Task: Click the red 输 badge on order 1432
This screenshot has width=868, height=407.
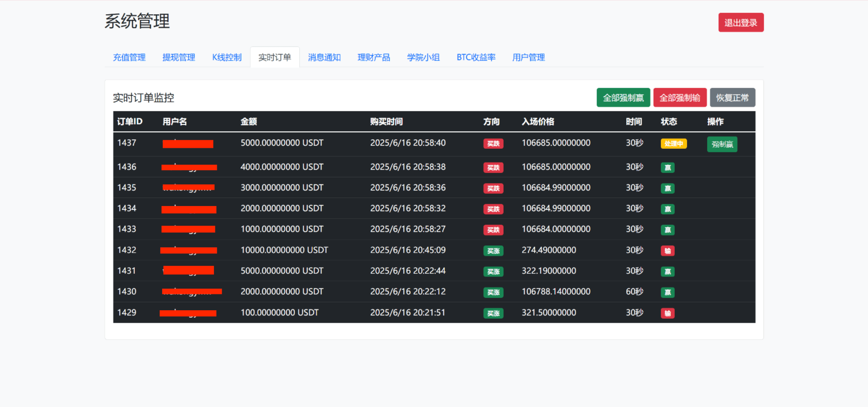Action: coord(667,251)
